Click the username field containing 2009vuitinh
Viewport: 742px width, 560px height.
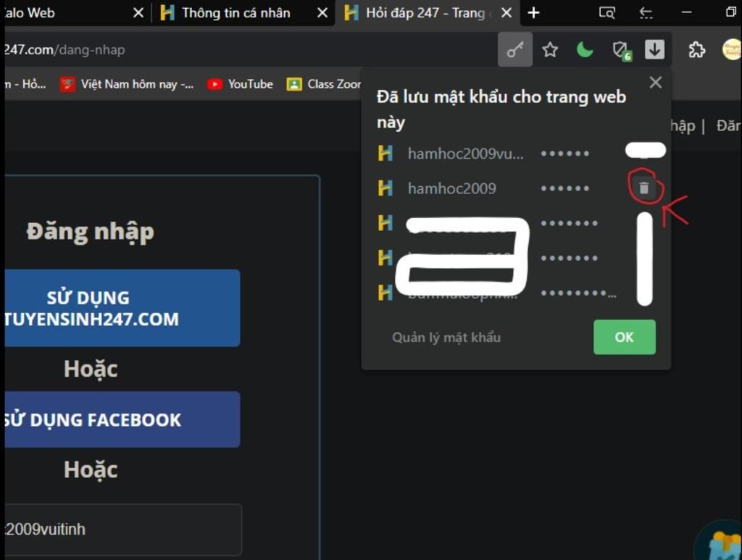(123, 530)
